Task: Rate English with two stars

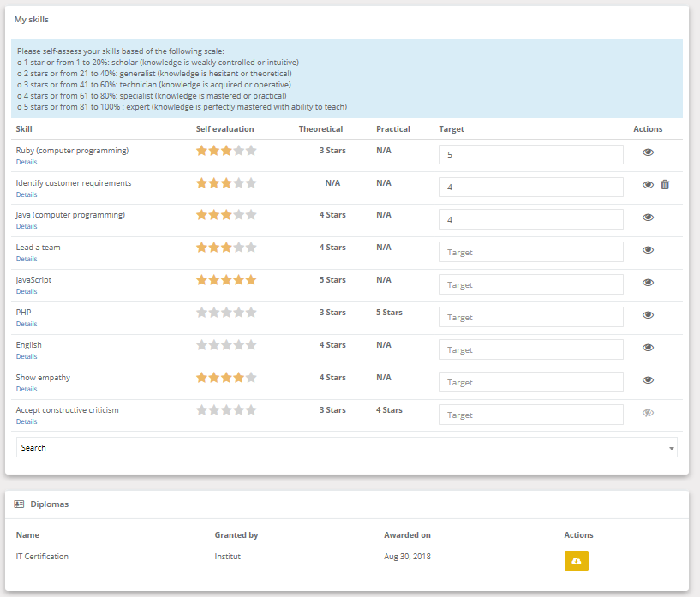Action: point(214,345)
